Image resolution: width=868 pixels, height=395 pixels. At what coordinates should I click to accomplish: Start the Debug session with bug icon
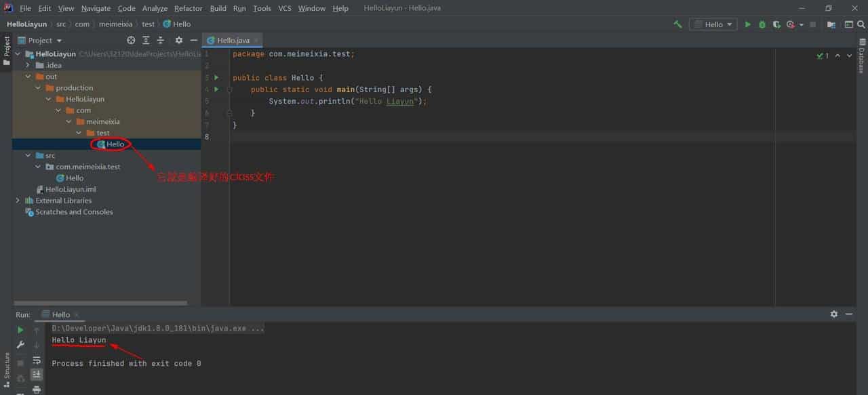point(762,24)
